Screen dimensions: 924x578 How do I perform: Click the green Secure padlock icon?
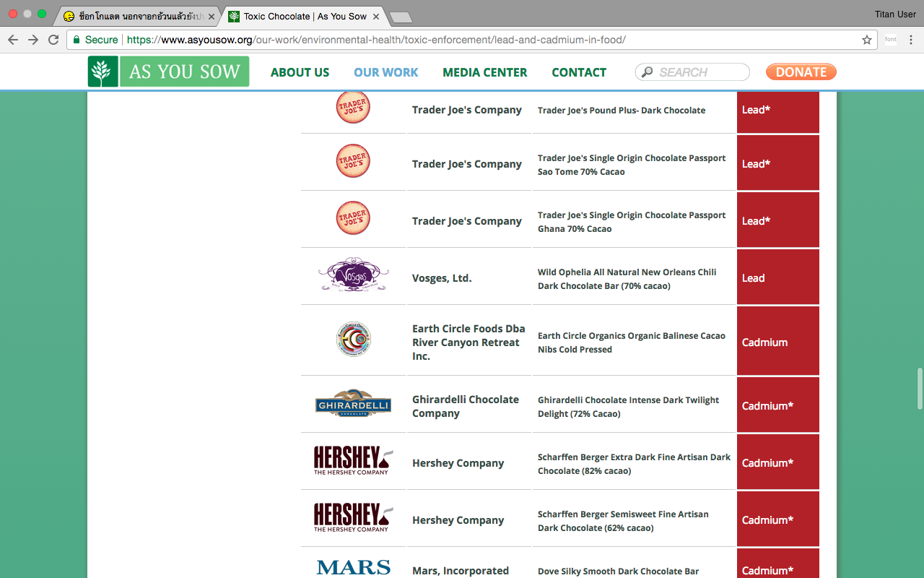[77, 40]
